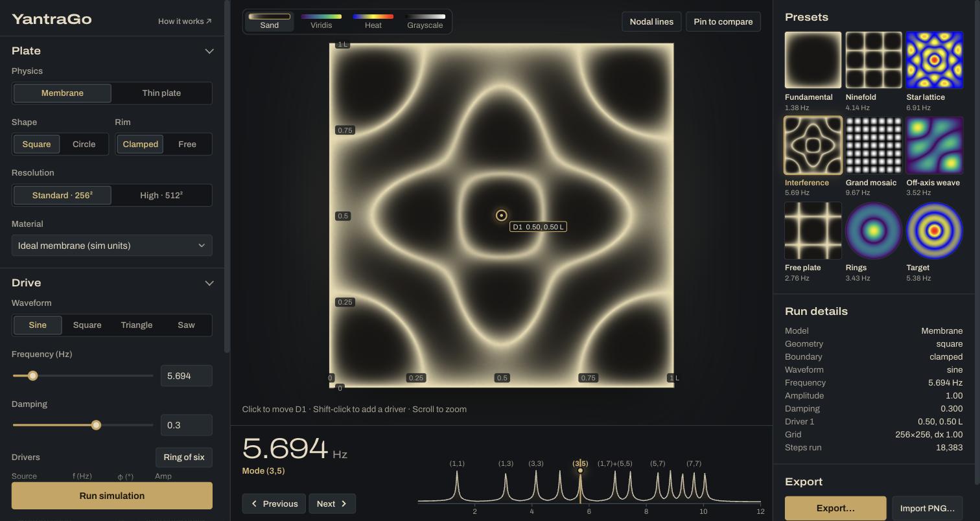Pick the Saw waveform

click(186, 325)
